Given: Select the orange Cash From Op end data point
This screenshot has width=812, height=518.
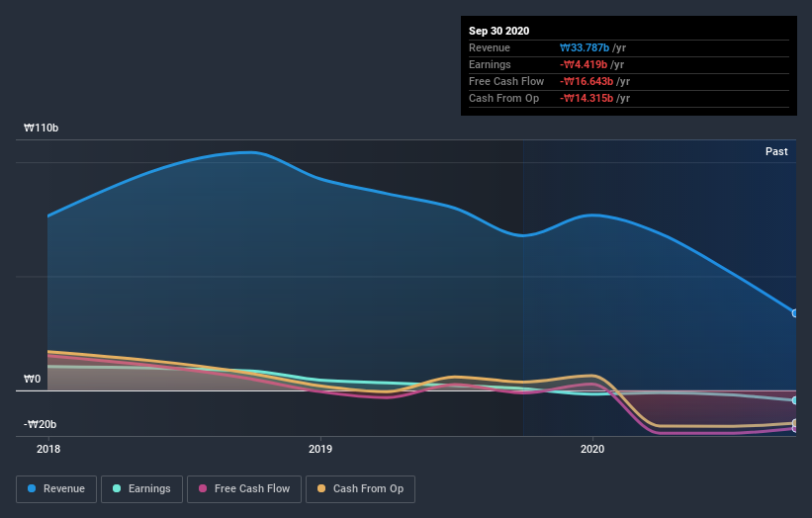Looking at the screenshot, I should (x=795, y=423).
